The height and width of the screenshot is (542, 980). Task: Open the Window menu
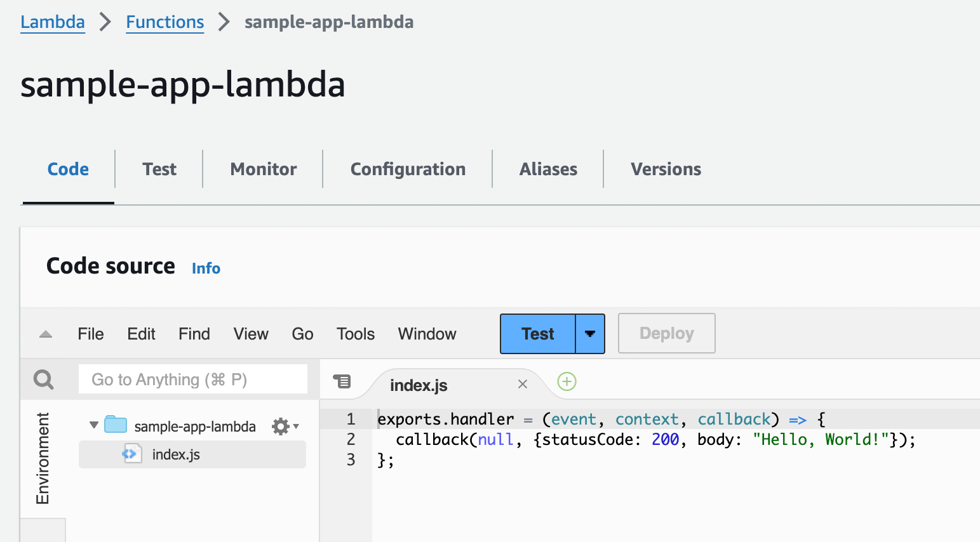[427, 334]
